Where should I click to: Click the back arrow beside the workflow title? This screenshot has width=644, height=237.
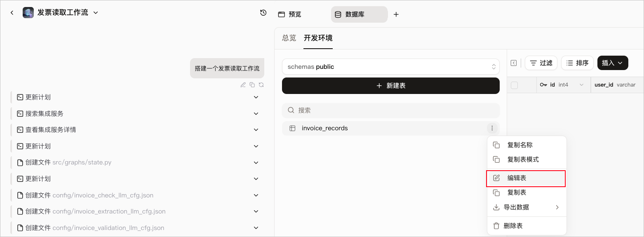[x=12, y=13]
